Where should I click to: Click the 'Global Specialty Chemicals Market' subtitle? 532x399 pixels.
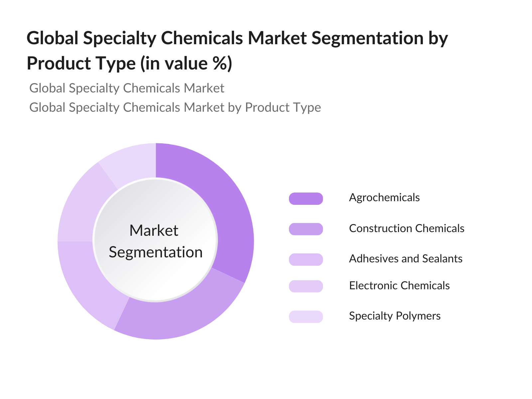click(127, 88)
